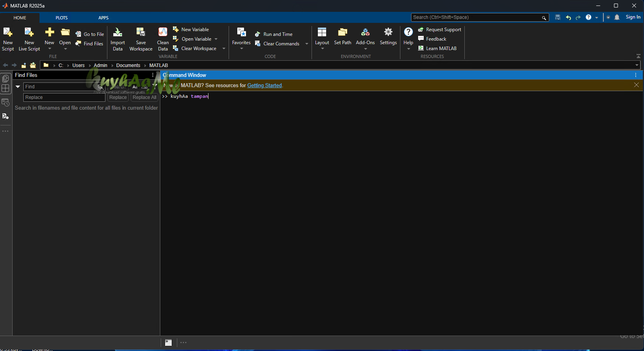This screenshot has width=644, height=351.
Task: Click the Replace input field
Action: [64, 97]
